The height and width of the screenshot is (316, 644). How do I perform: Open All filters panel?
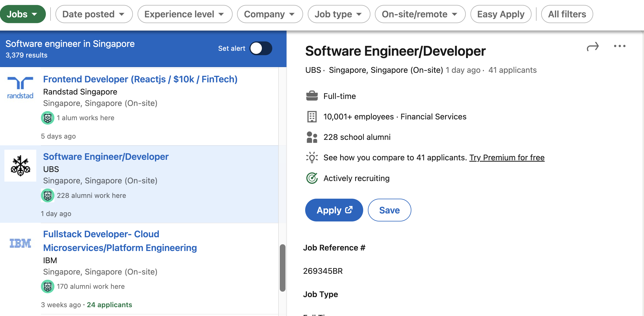tap(567, 14)
